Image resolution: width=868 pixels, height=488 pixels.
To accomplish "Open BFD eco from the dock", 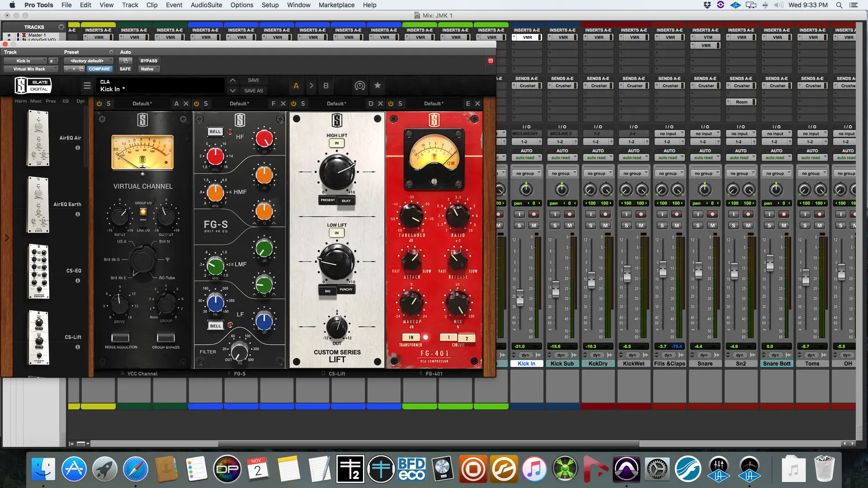I will [411, 469].
